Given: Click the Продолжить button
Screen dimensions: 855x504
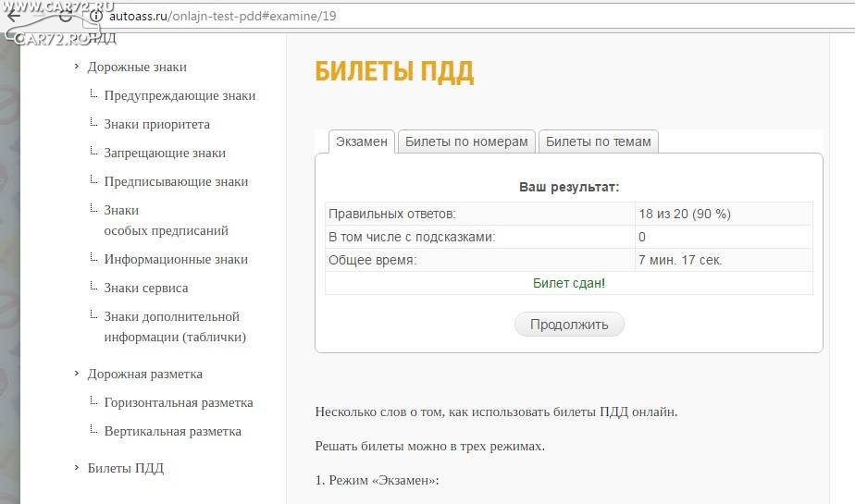Looking at the screenshot, I should (x=569, y=325).
